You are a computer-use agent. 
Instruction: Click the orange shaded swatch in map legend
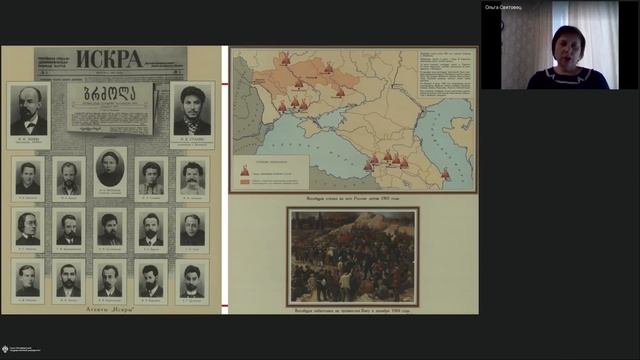[245, 182]
